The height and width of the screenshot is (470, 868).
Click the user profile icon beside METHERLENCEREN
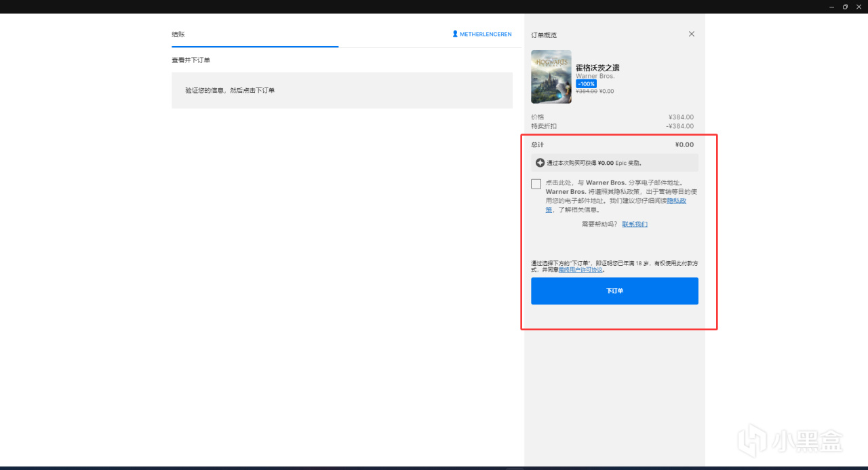[455, 34]
